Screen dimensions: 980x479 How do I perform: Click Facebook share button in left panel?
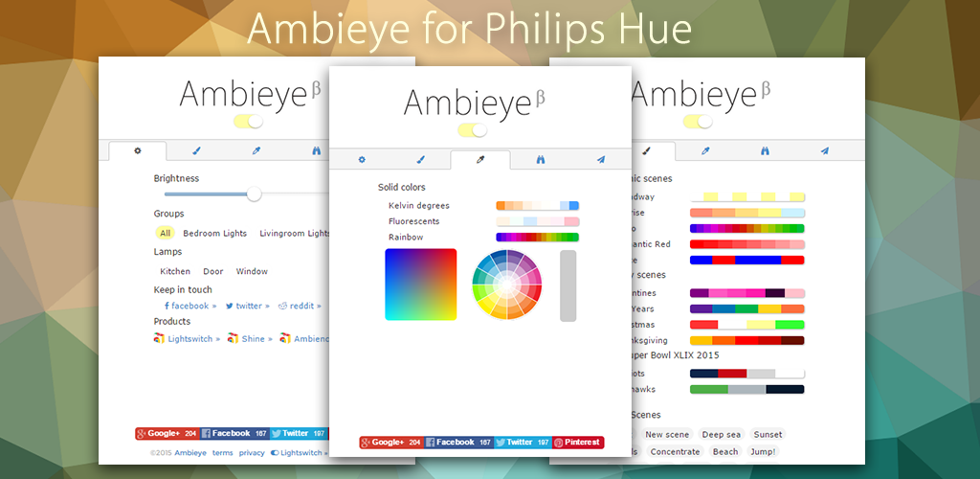[x=235, y=433]
